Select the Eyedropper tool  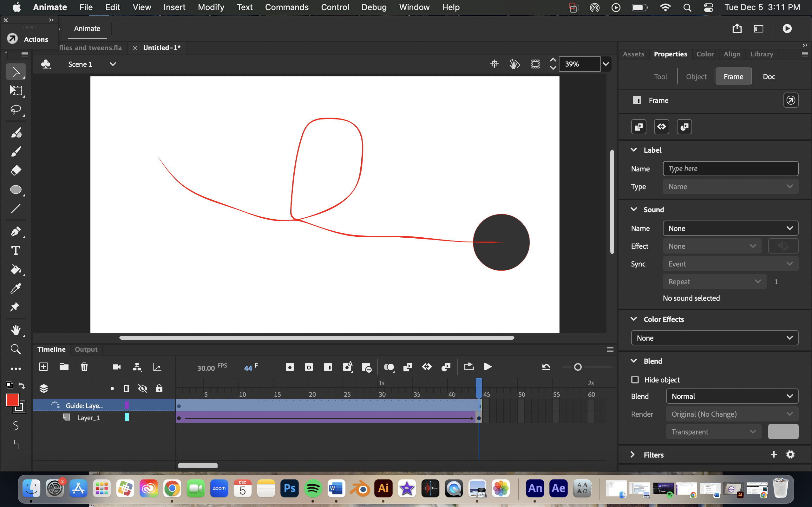16,288
